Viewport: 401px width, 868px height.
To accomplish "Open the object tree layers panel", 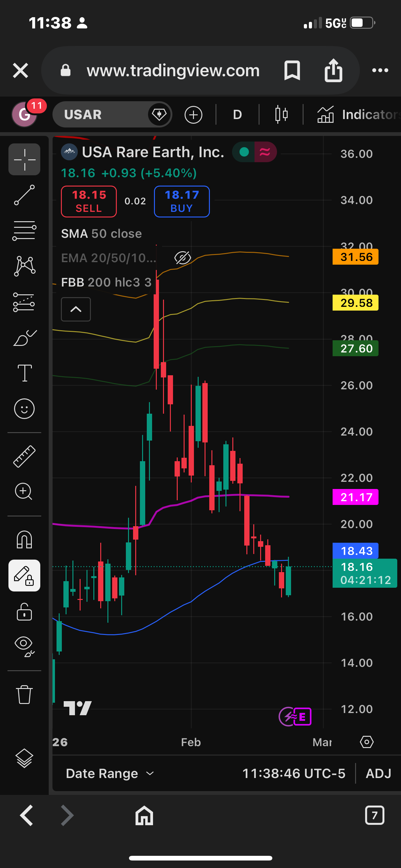I will point(24,758).
